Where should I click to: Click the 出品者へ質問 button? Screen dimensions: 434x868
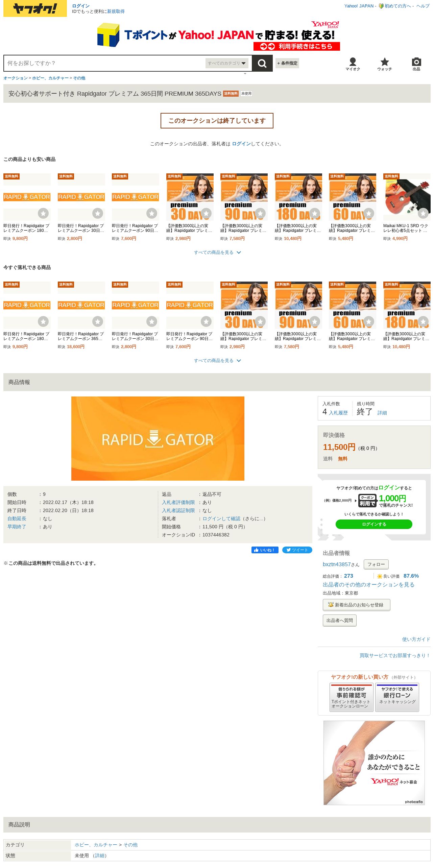click(339, 621)
